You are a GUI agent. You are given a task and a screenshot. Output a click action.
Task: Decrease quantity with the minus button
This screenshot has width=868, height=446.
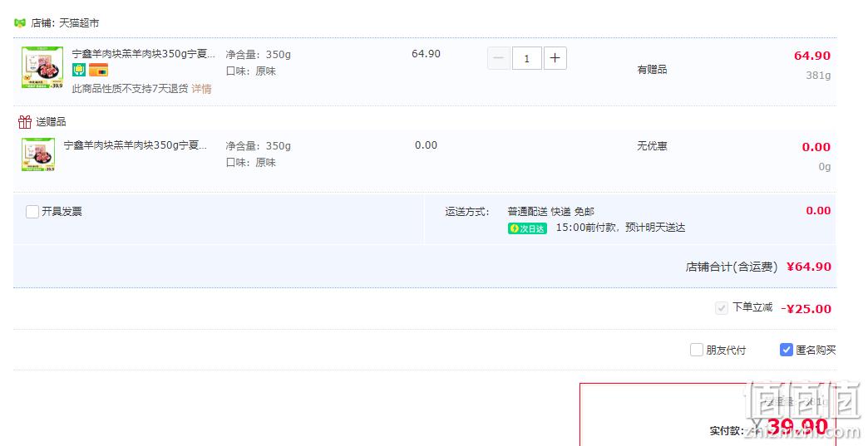[x=499, y=58]
